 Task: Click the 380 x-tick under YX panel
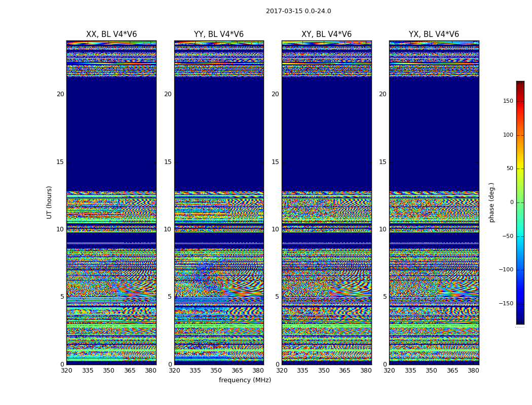473,371
